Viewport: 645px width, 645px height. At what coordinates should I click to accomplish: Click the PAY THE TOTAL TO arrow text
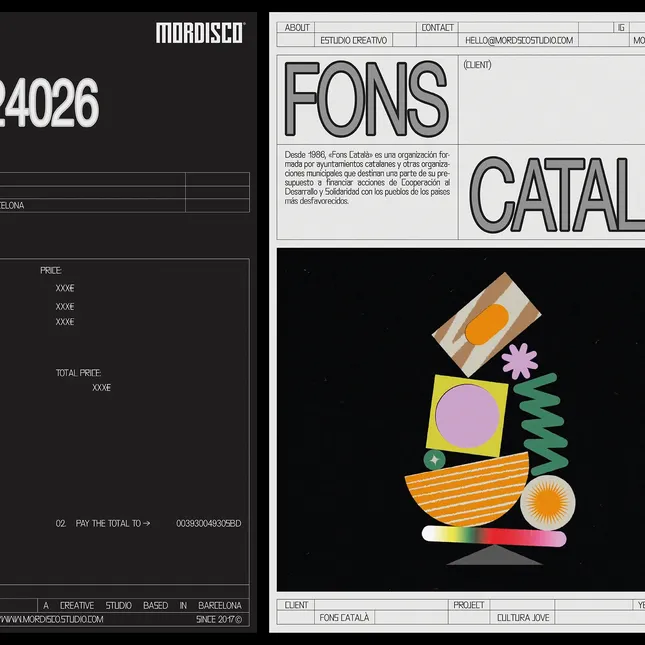coord(113,523)
